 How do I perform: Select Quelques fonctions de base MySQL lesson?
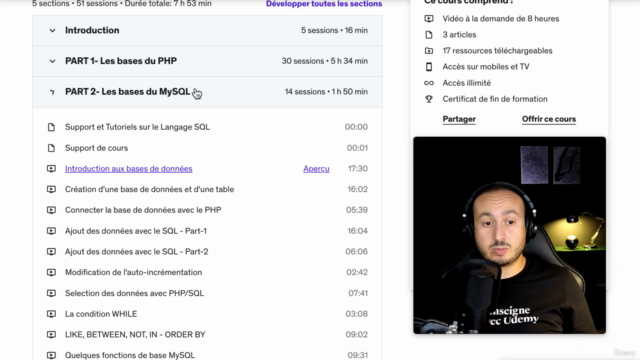[130, 355]
